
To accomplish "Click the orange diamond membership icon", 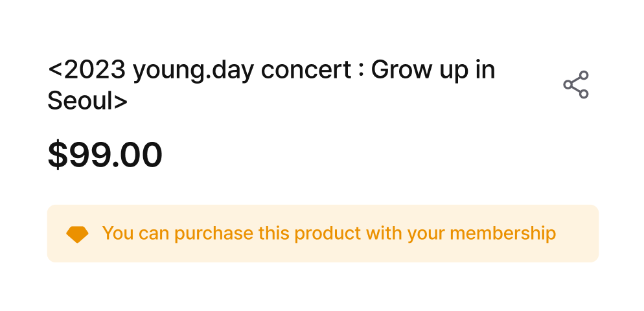I will click(77, 234).
